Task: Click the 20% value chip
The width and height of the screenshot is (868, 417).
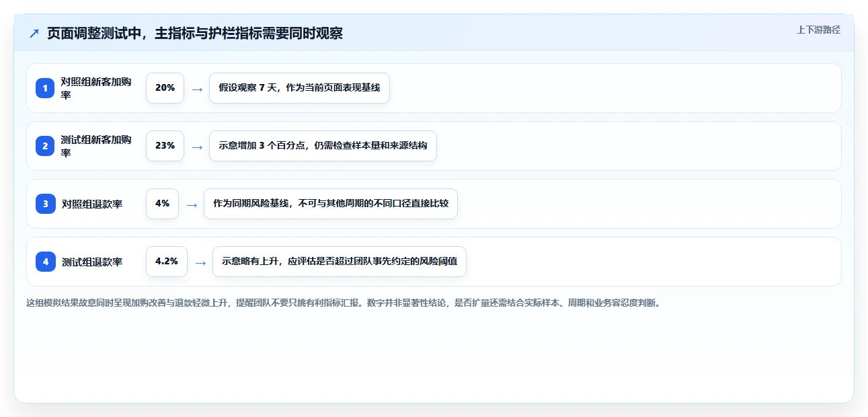Action: [x=165, y=88]
